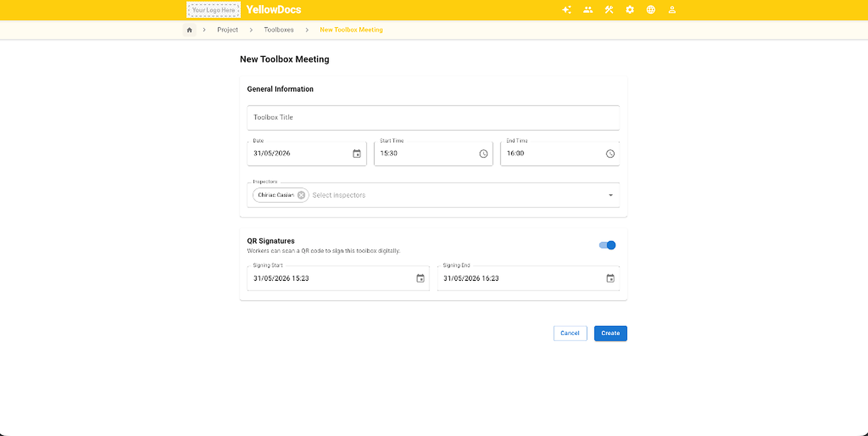Focus the Toolbox Title field
Screen dimensions: 868x436
click(x=433, y=117)
